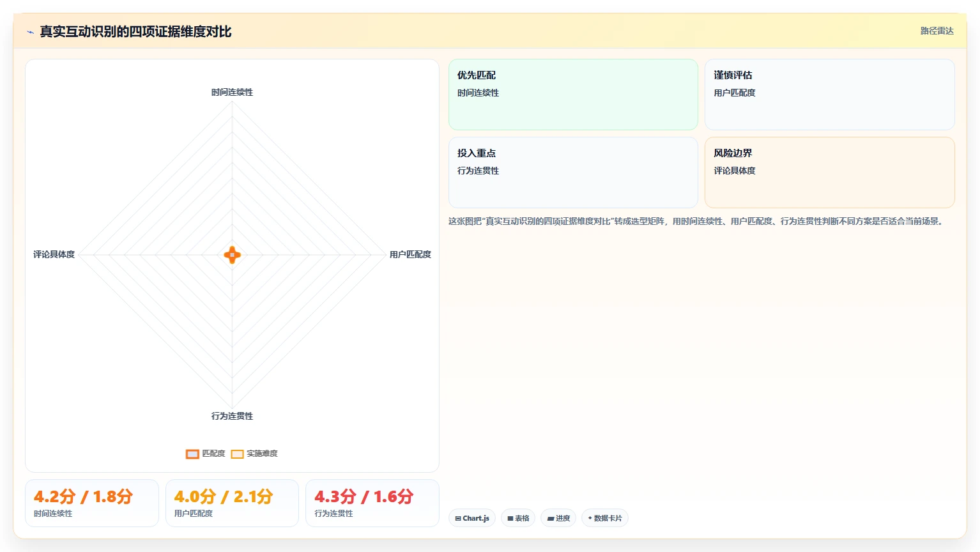Click the 4.3分 / 1.6分 score card
The height and width of the screenshot is (552, 980).
[372, 503]
